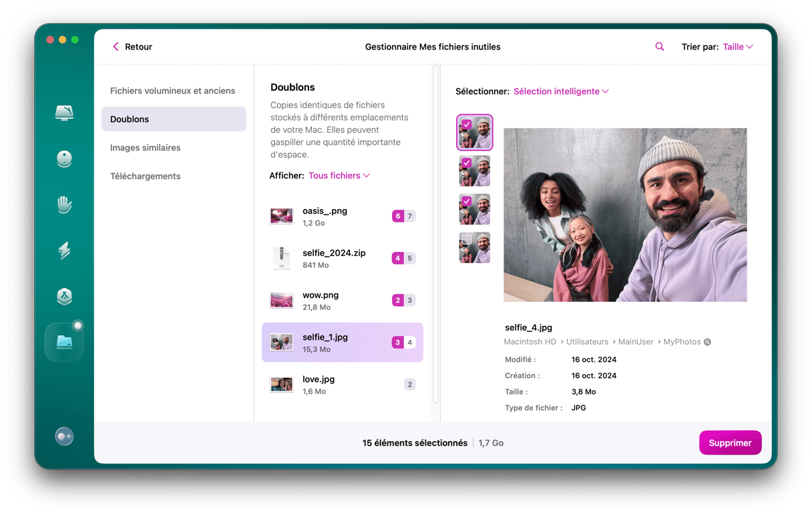
Task: Select the Applications icon in sidebar
Action: click(x=64, y=296)
